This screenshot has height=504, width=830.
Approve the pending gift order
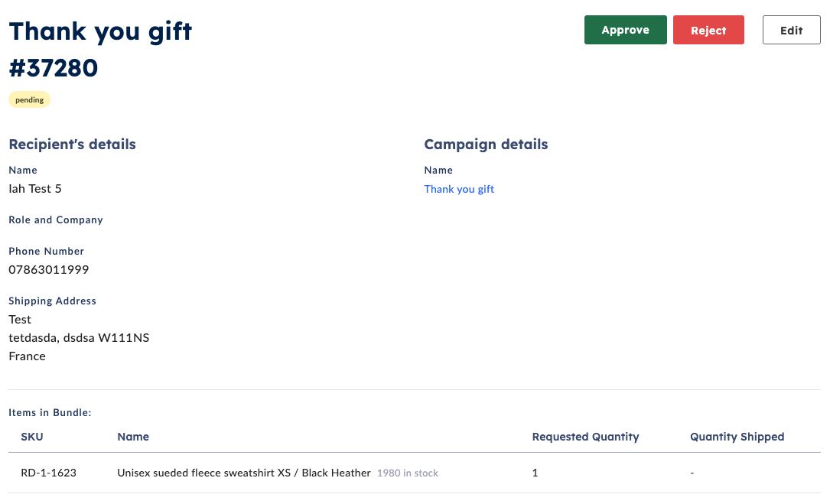click(625, 30)
